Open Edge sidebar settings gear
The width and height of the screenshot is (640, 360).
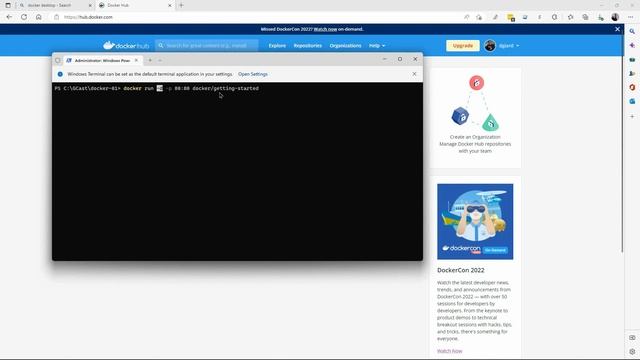[632, 351]
